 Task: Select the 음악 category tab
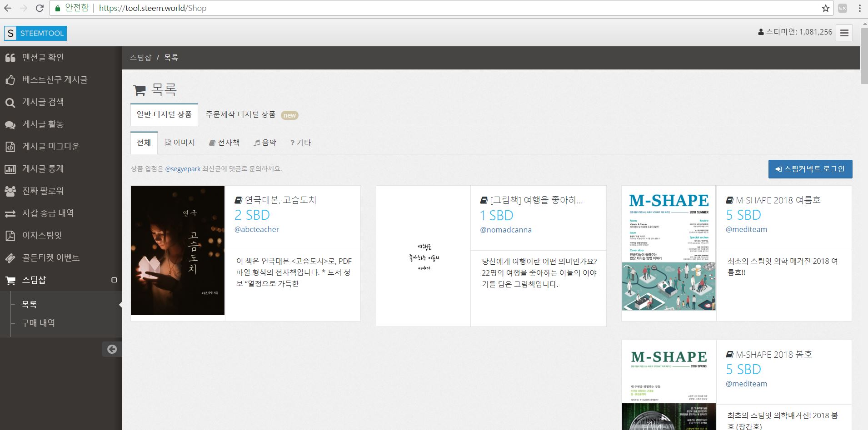265,143
